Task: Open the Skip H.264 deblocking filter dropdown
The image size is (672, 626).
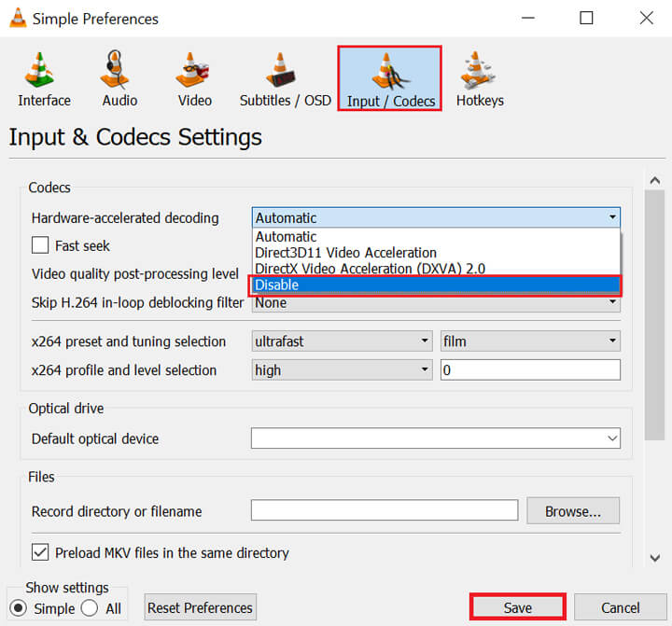Action: [x=436, y=303]
